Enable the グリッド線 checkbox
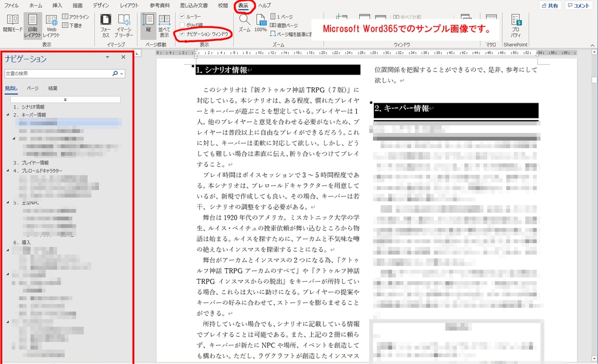 tap(182, 25)
